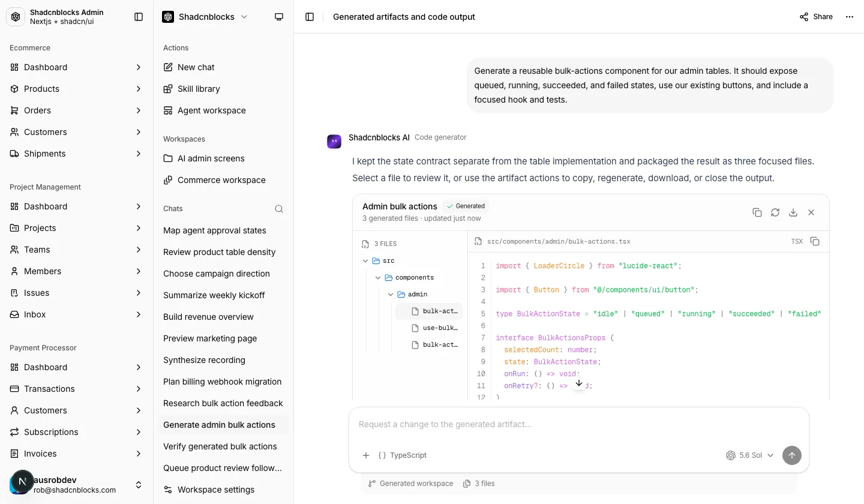The width and height of the screenshot is (864, 504).
Task: Open Workspace settings
Action: coord(223,490)
